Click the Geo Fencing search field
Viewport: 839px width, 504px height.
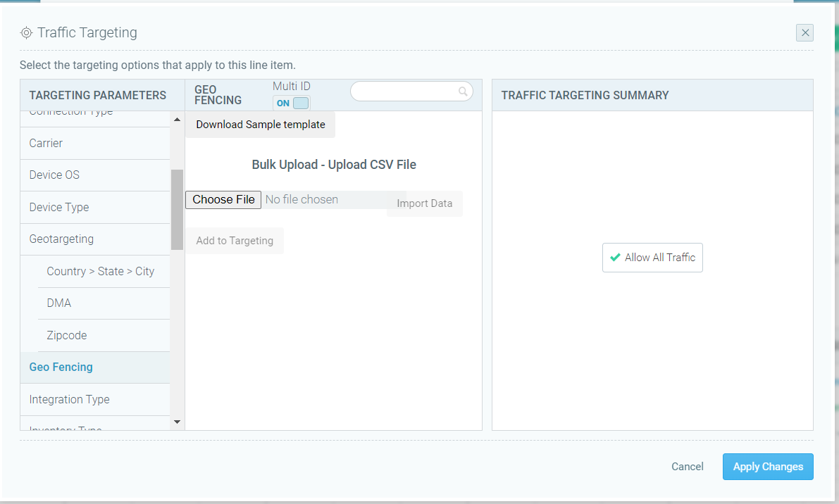tap(411, 92)
